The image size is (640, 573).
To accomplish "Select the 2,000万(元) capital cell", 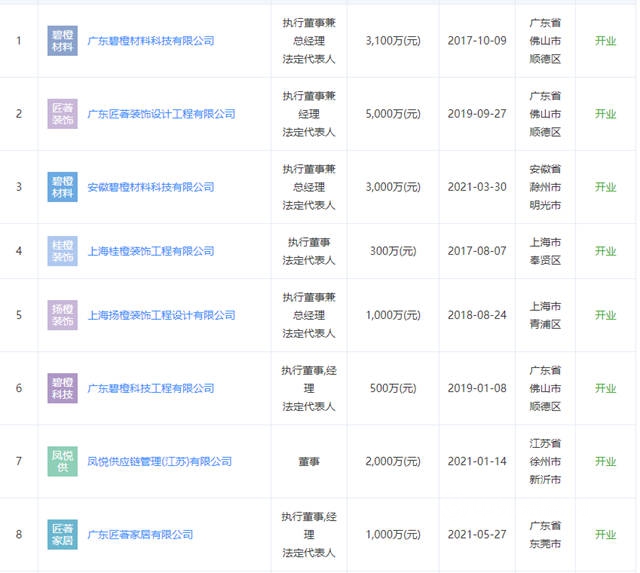I will [393, 461].
